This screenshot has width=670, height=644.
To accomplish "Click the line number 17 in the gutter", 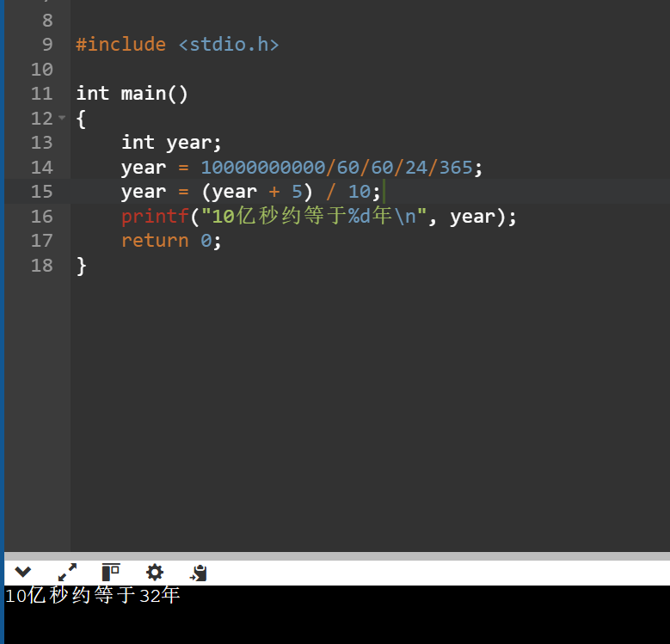I will pos(42,241).
